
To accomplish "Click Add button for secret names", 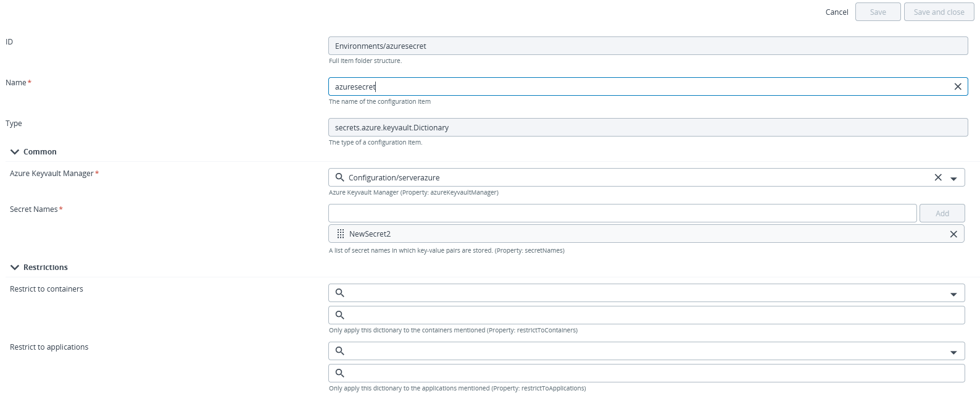I will click(x=942, y=213).
